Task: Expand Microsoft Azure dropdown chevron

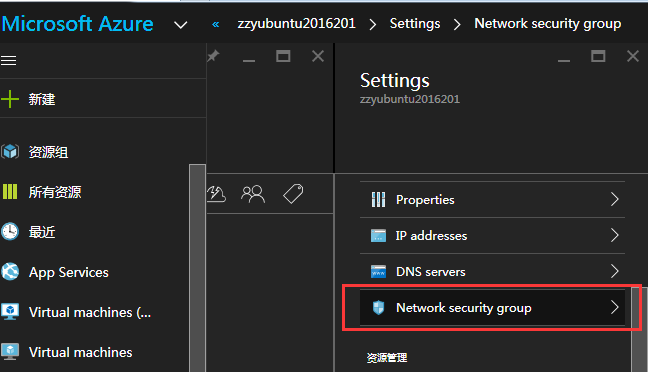Action: tap(181, 25)
